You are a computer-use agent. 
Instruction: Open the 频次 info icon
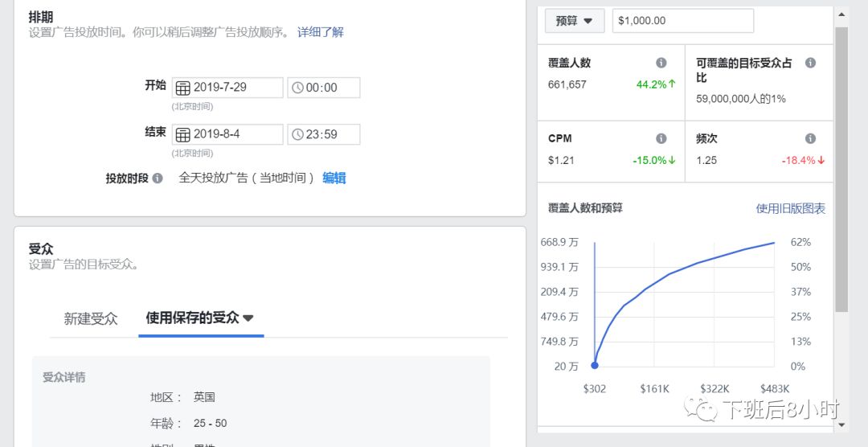[810, 138]
